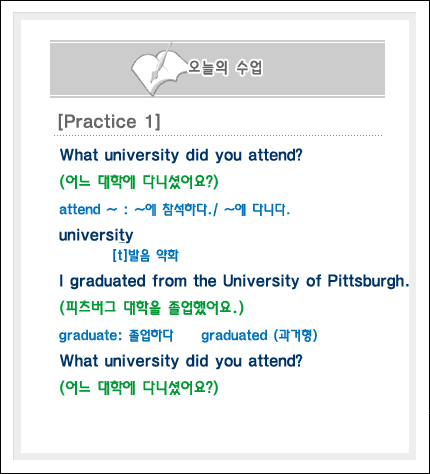Click '~에 다니다' meaning text
The image size is (430, 474).
point(257,210)
